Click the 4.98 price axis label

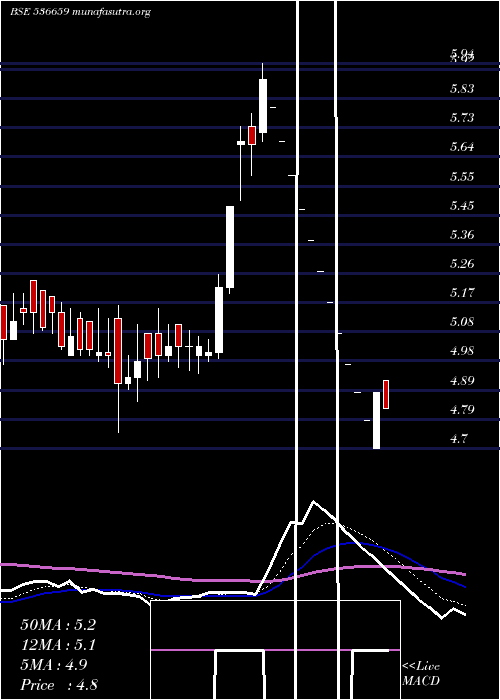(x=462, y=351)
